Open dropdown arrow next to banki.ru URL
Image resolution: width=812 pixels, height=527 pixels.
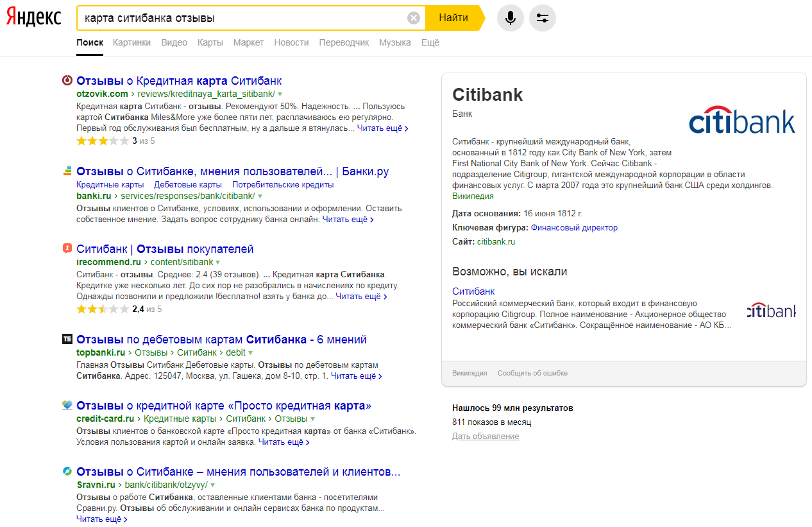click(x=260, y=196)
